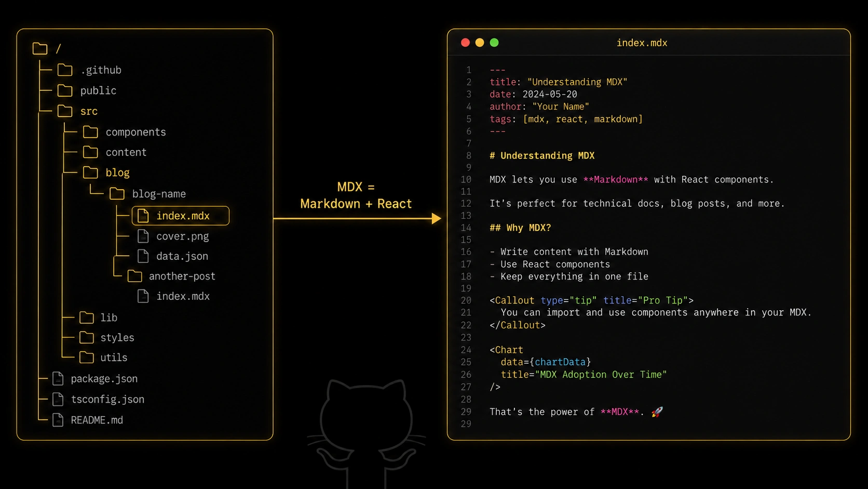Click "It's perfect for technical docs" line
Viewport: 868px width, 489px height.
[x=637, y=204]
